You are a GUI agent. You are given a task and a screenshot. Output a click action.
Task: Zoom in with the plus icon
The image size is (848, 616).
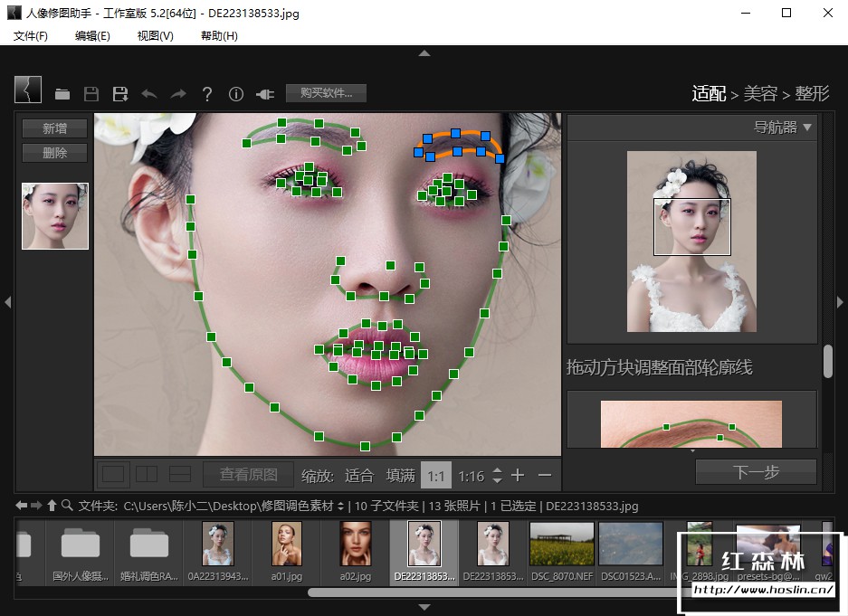(x=518, y=475)
